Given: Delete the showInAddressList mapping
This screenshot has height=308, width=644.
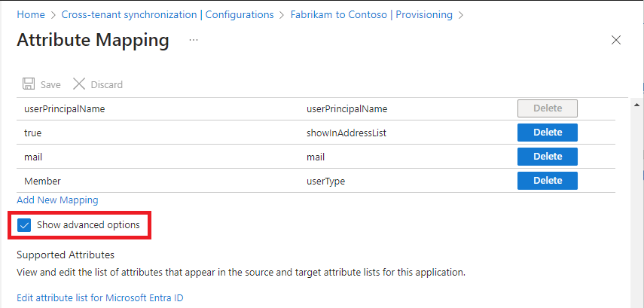Looking at the screenshot, I should click(547, 133).
